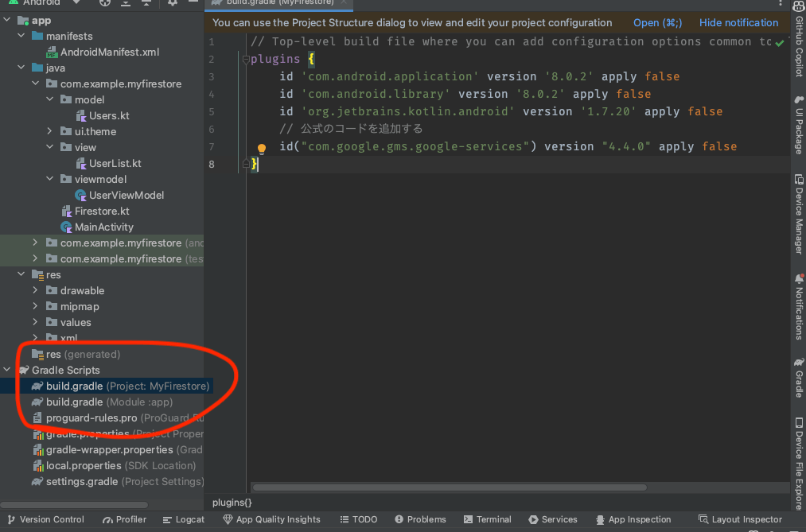Screen dimensions: 806x532
Task: Click select opened file target icon
Action: tap(105, 2)
